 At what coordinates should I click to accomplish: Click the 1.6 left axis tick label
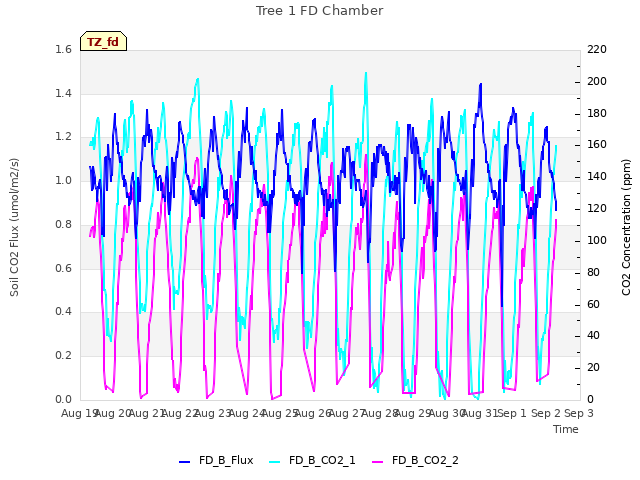[63, 49]
